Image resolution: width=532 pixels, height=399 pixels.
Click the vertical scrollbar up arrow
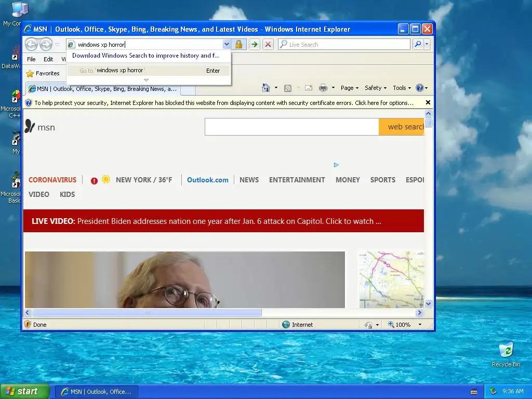pyautogui.click(x=428, y=114)
